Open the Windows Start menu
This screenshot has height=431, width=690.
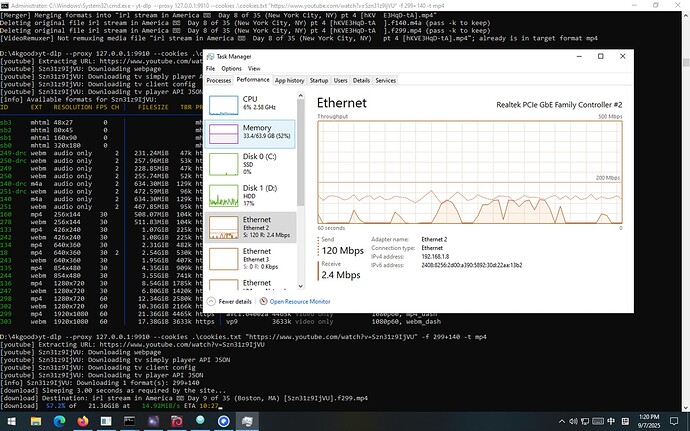[x=11, y=421]
